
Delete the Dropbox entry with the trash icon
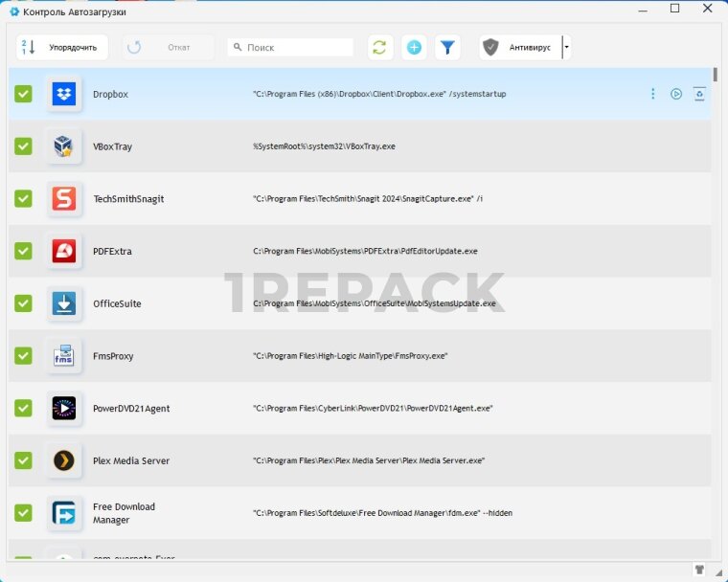coord(699,94)
